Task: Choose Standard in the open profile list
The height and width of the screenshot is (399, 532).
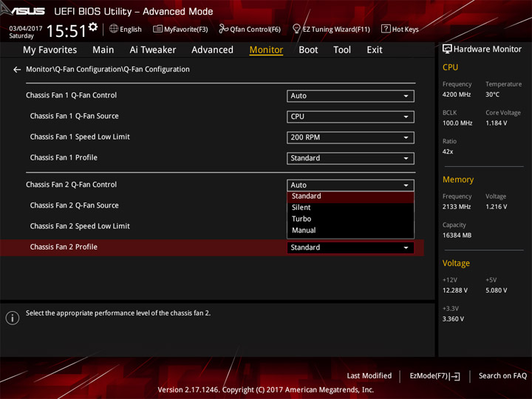Action: [x=350, y=197]
